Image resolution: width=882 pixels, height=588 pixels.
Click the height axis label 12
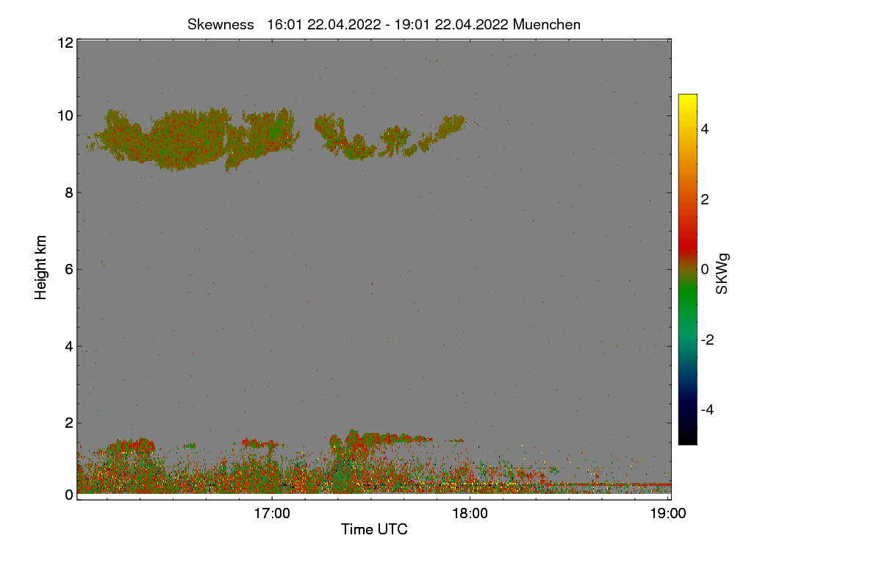(65, 43)
